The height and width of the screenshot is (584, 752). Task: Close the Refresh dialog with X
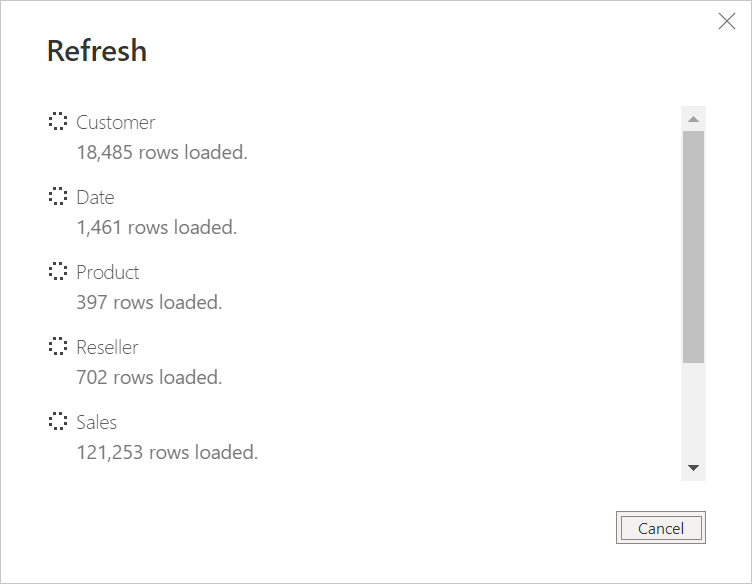(727, 21)
